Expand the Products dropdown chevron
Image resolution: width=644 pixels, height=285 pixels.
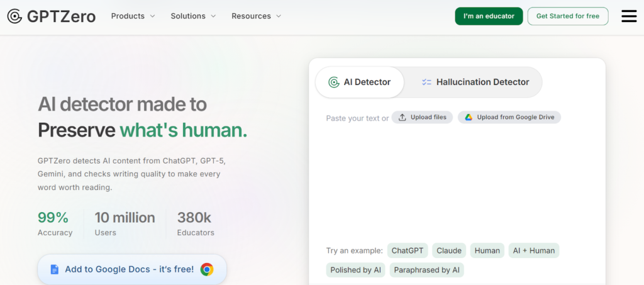[152, 16]
